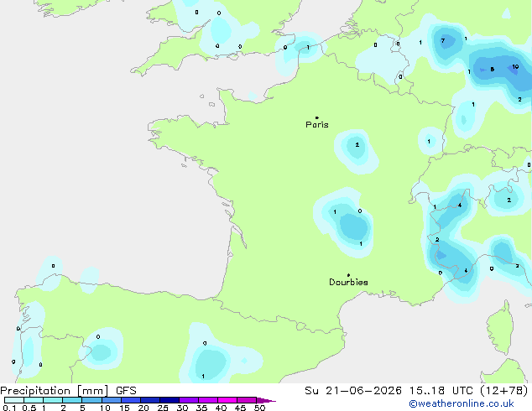Click the '0.5' legend scale label
The height and width of the screenshot is (411, 532).
click(29, 408)
